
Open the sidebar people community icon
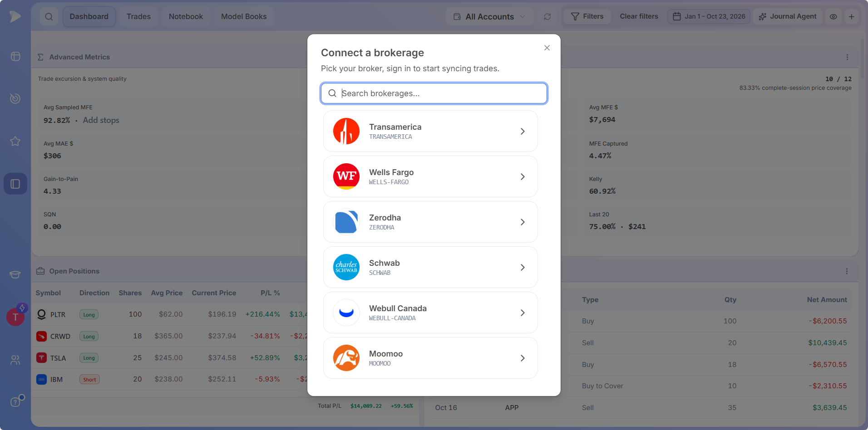tap(15, 360)
